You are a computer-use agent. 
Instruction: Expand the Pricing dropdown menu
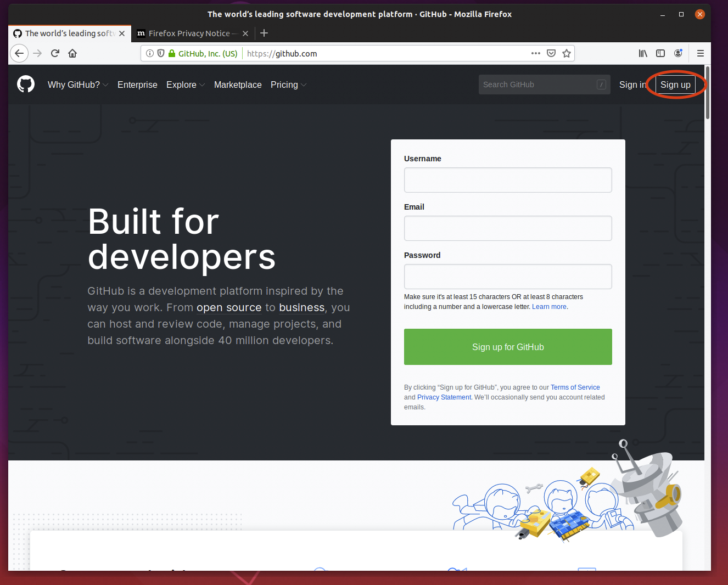(x=288, y=85)
